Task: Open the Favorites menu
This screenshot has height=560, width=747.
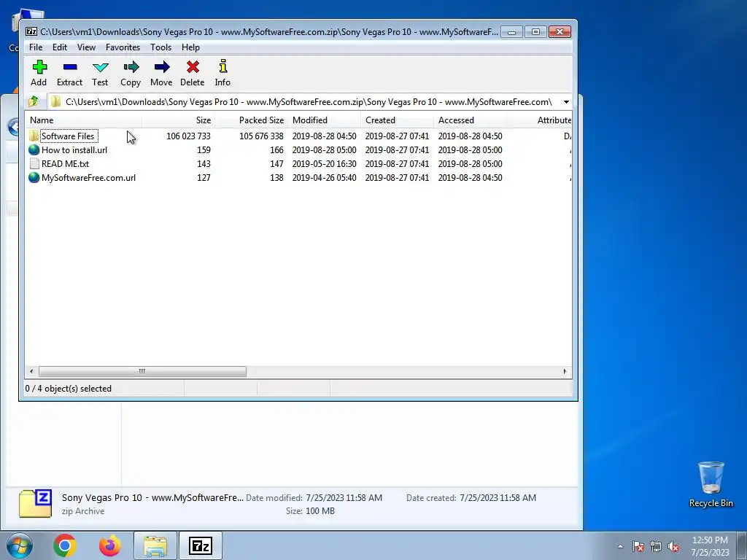Action: [x=123, y=47]
